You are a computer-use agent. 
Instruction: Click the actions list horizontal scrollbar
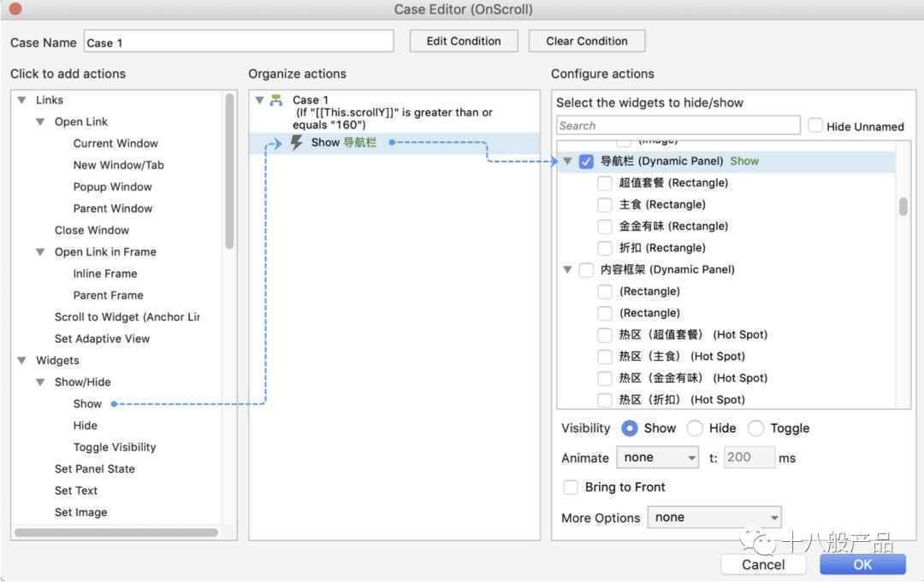click(116, 533)
